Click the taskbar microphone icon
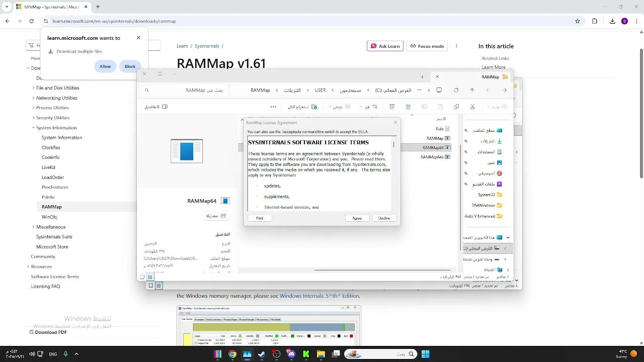This screenshot has width=644, height=362. coord(65,354)
